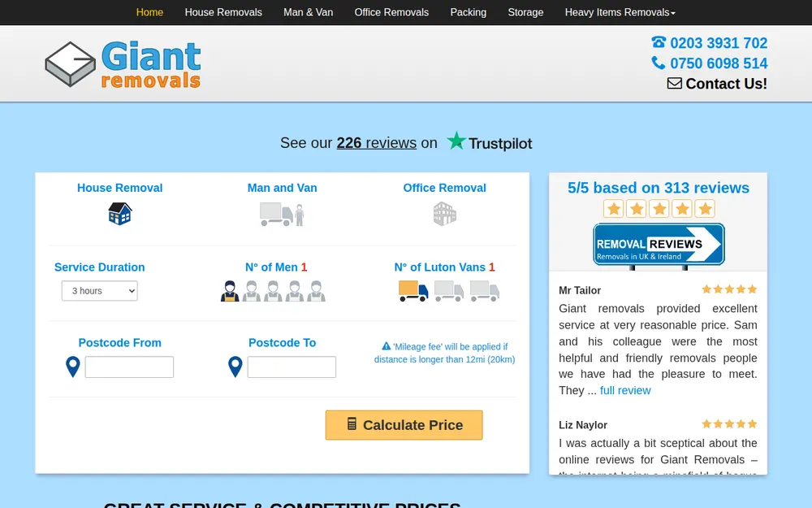
Task: Open Man & Van menu item
Action: [x=308, y=12]
